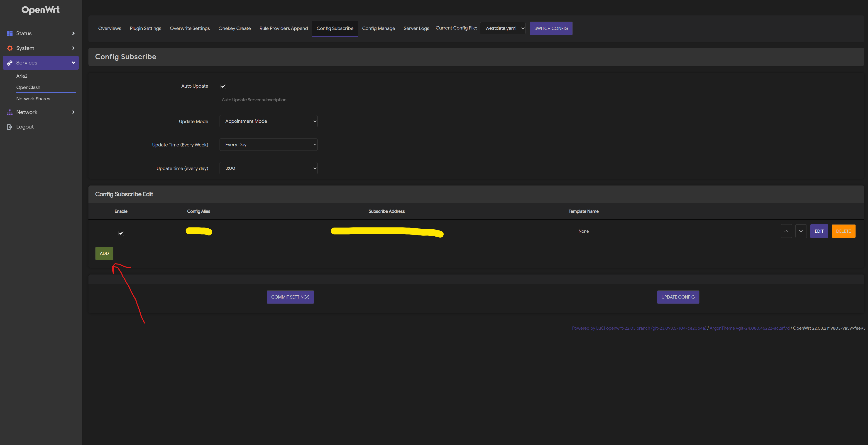The image size is (868, 445).
Task: Click the Config Subscribe Edit section heading
Action: [x=124, y=194]
